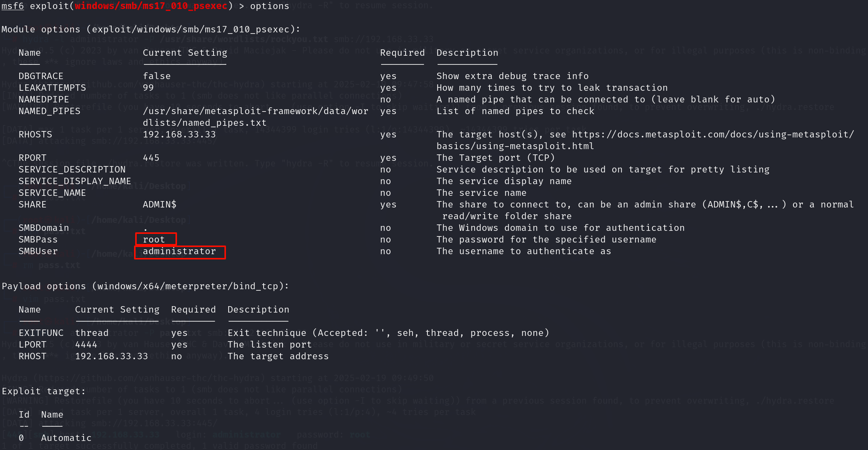868x450 pixels.
Task: Click the 'Id' column header under Exploit target
Action: [x=24, y=415]
